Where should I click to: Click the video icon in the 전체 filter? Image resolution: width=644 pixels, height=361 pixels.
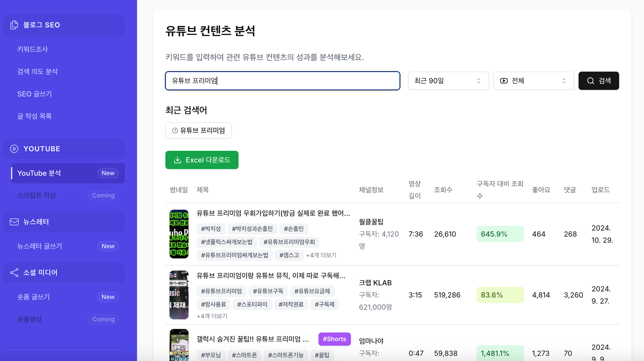(504, 81)
